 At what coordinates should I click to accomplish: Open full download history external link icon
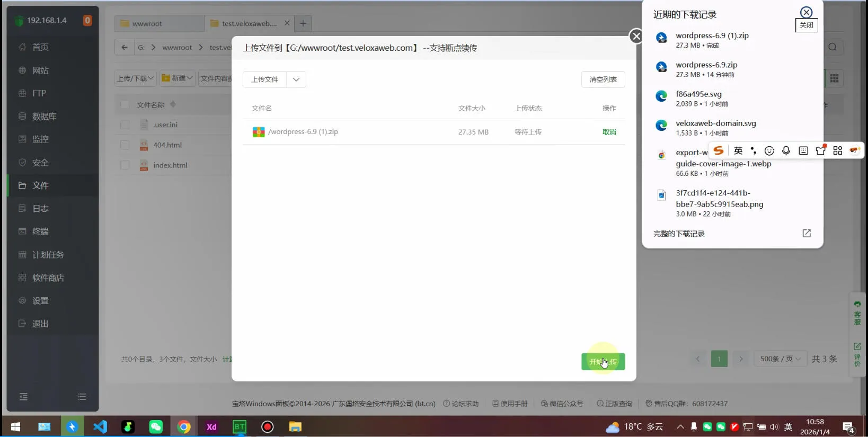tap(807, 234)
